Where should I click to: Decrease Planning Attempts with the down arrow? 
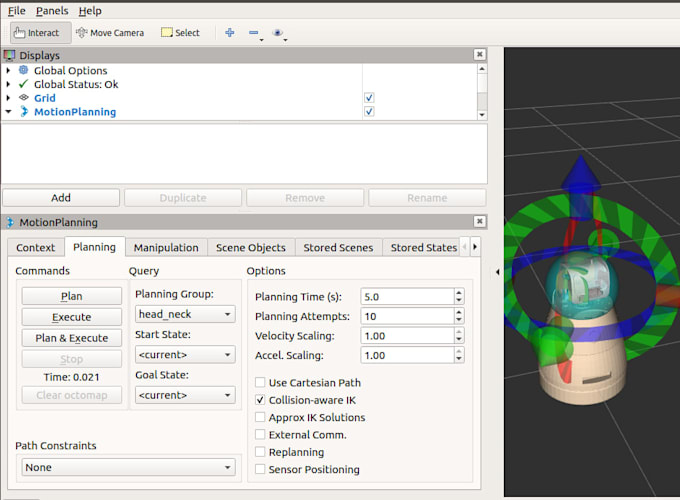pyautogui.click(x=459, y=320)
